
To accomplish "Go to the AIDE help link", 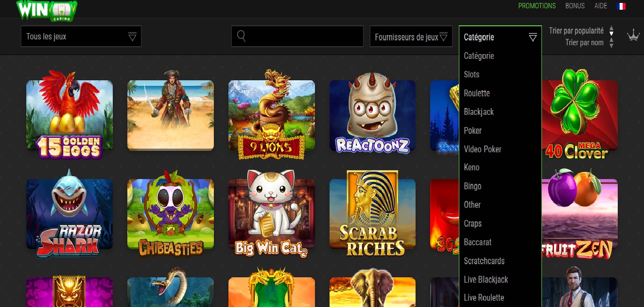I will 600,6.
